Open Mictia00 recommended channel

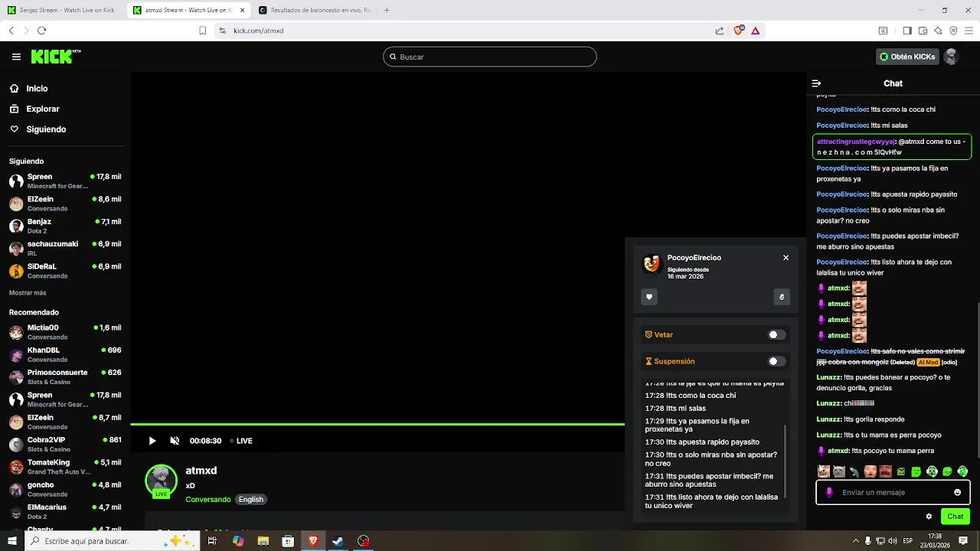point(65,332)
